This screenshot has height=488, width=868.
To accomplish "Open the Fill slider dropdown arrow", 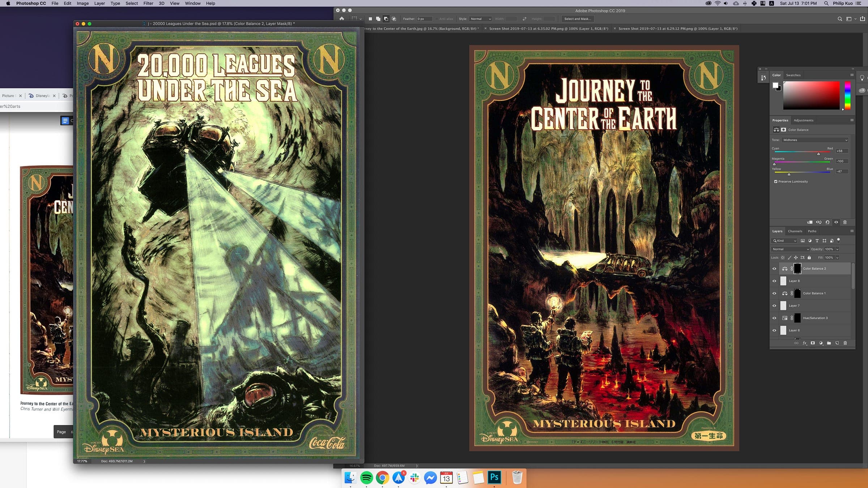I will pos(837,258).
